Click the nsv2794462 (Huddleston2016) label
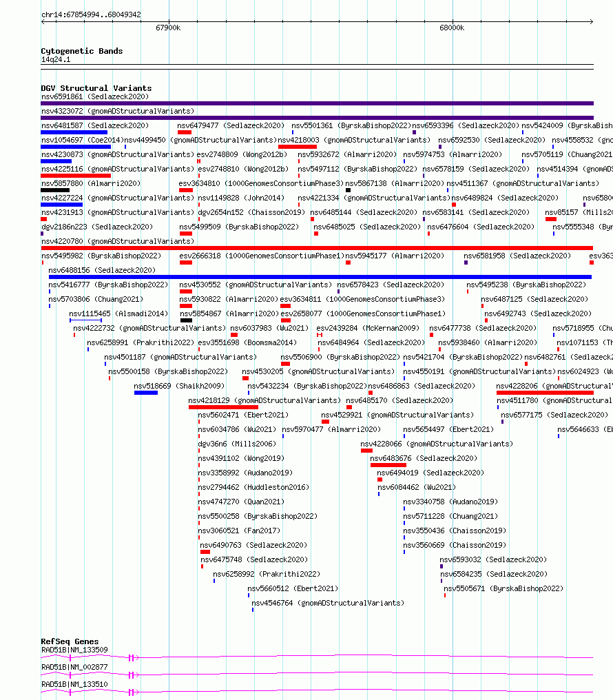Screen dimensions: 613x700 [253, 488]
